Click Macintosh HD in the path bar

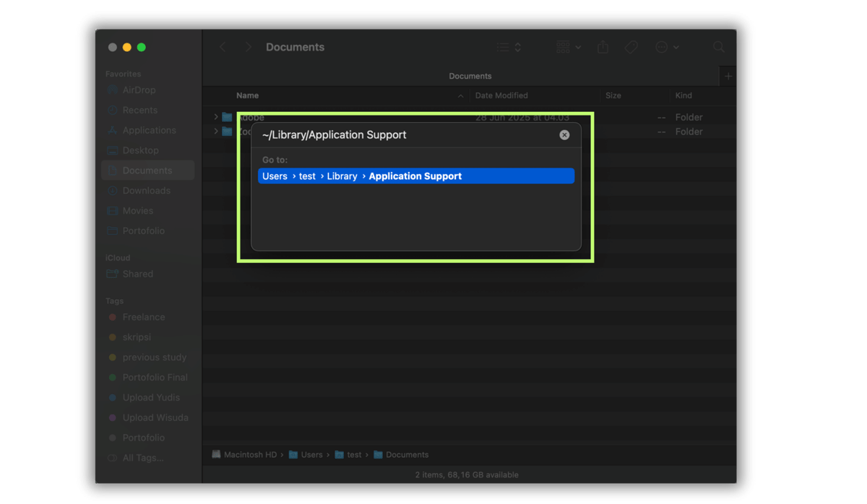coord(244,455)
